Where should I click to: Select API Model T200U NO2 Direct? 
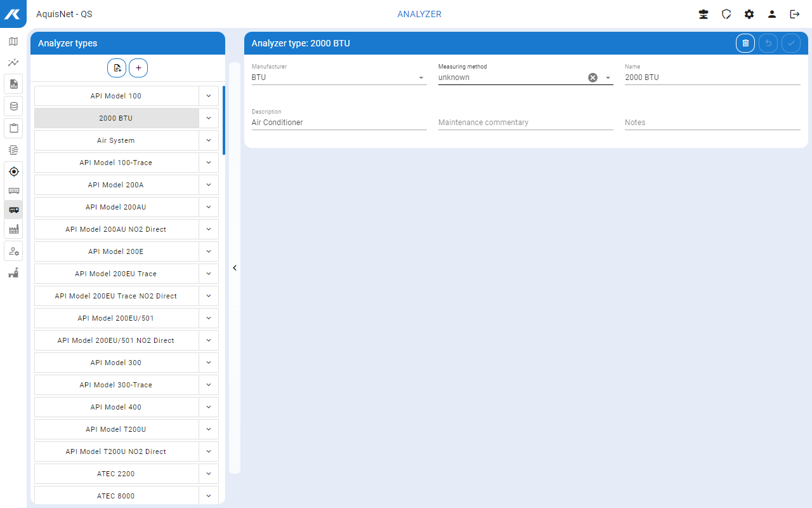[116, 451]
